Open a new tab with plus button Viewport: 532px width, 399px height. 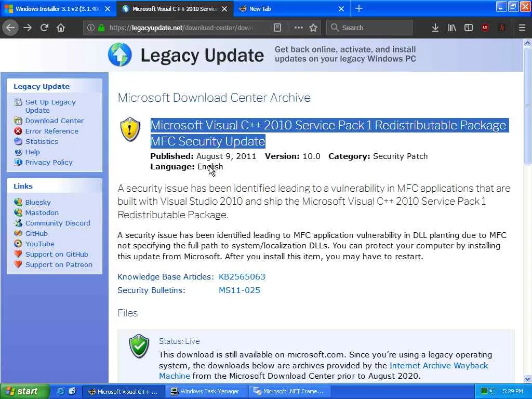[x=358, y=8]
